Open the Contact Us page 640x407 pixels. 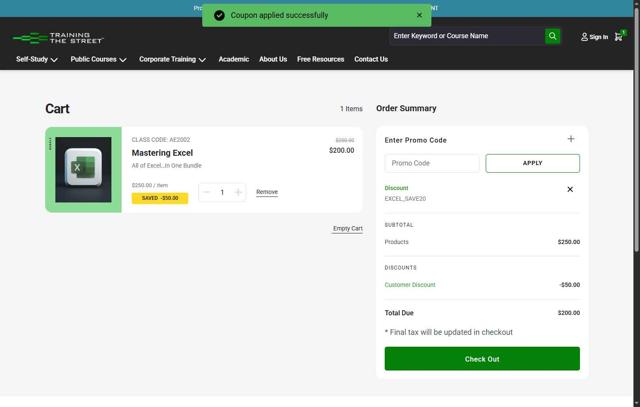[x=371, y=59]
